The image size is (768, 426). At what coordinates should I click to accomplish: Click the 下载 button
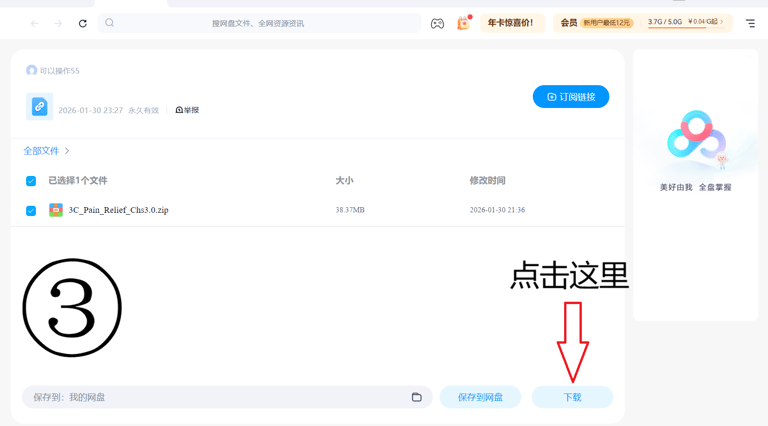pos(572,397)
